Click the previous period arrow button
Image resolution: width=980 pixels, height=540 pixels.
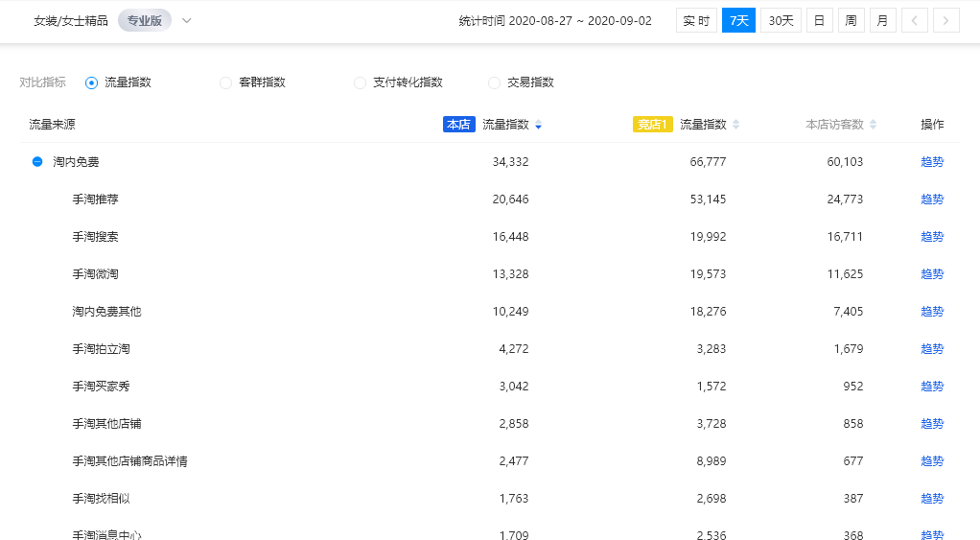tap(914, 20)
